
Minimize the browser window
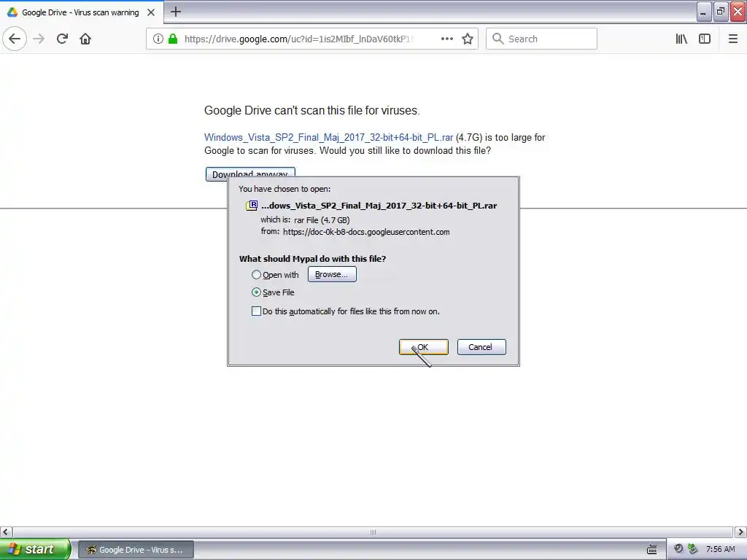point(704,12)
